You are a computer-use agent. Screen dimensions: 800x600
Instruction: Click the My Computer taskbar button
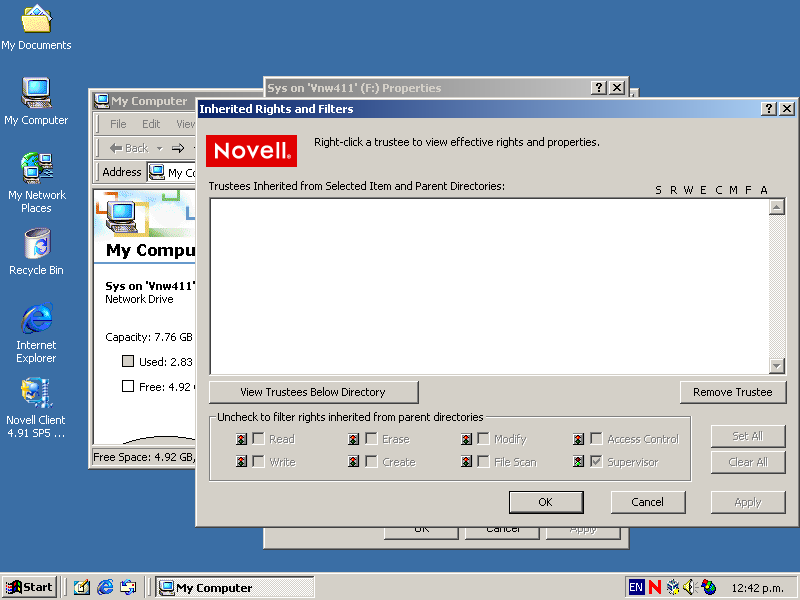235,587
